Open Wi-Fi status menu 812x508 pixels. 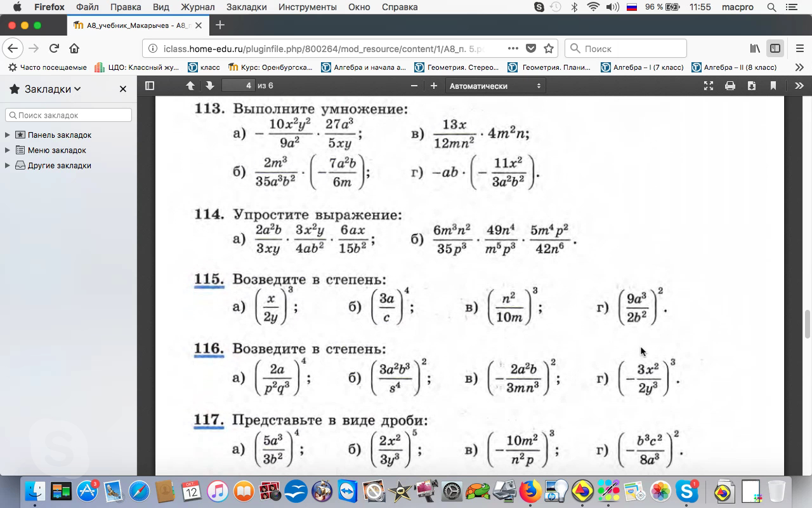point(593,7)
